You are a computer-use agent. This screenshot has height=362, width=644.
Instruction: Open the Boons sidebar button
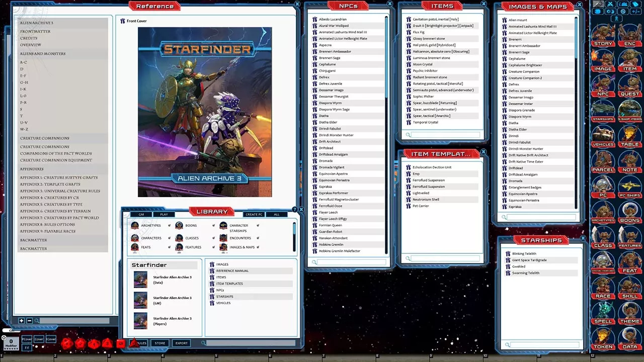[x=629, y=212]
